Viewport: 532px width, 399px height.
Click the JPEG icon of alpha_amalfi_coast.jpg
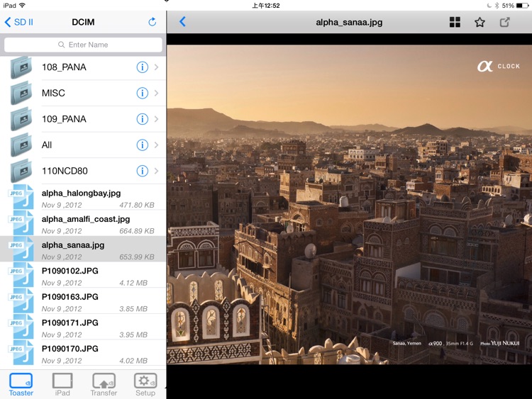(x=21, y=223)
